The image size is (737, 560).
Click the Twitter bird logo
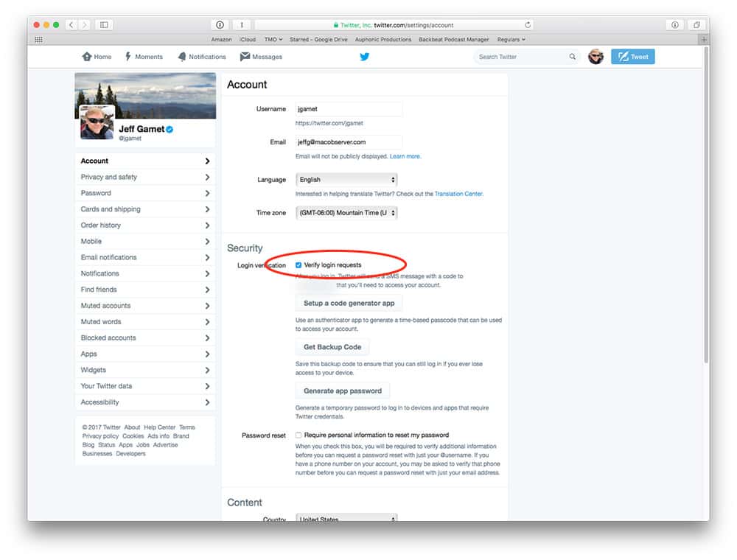pyautogui.click(x=364, y=57)
